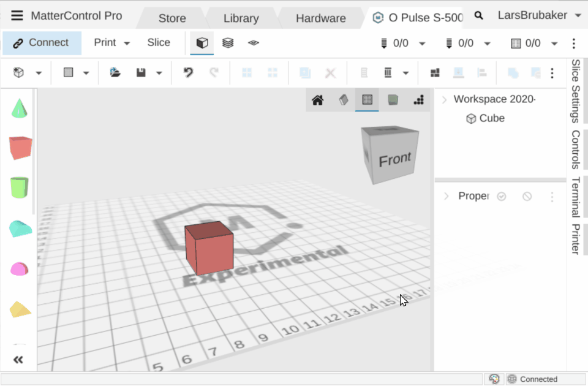Switch to the layers view mode

228,43
